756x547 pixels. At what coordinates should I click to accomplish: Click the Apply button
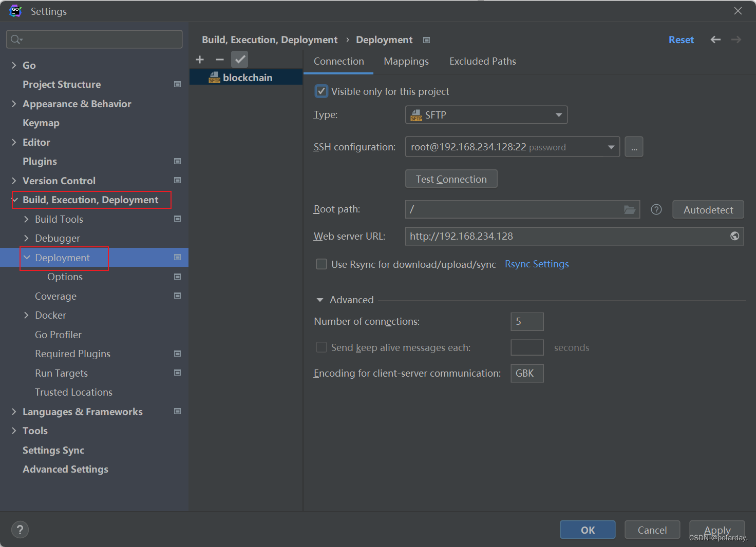tap(717, 530)
